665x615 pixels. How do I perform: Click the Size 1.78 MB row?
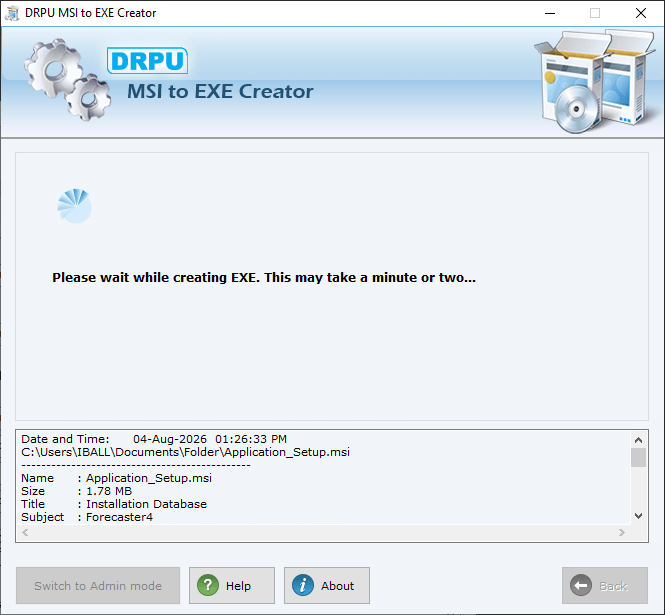pos(76,491)
